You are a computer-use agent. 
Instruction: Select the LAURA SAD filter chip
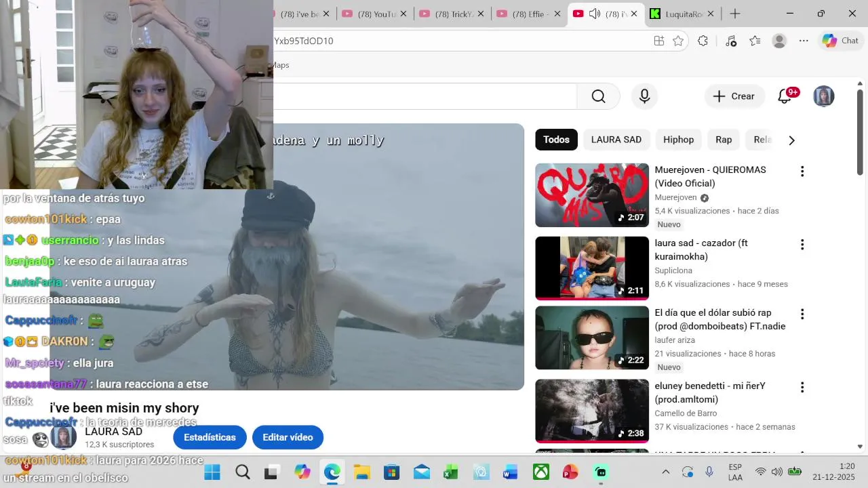coord(616,140)
